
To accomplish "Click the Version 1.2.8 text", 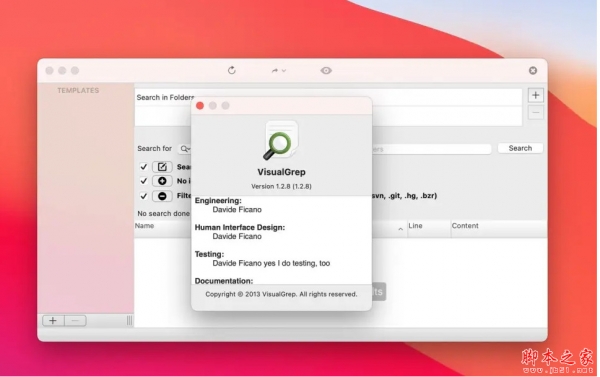I will tap(281, 186).
